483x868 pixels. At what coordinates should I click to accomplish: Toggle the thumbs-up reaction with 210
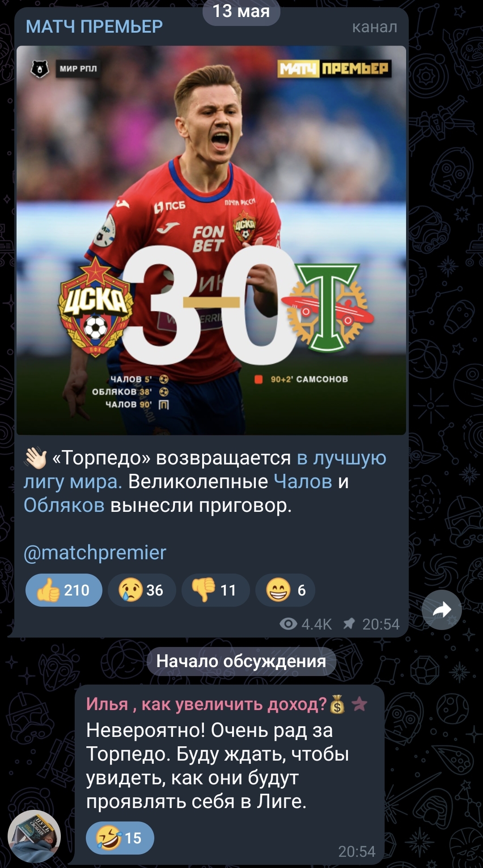pyautogui.click(x=64, y=590)
